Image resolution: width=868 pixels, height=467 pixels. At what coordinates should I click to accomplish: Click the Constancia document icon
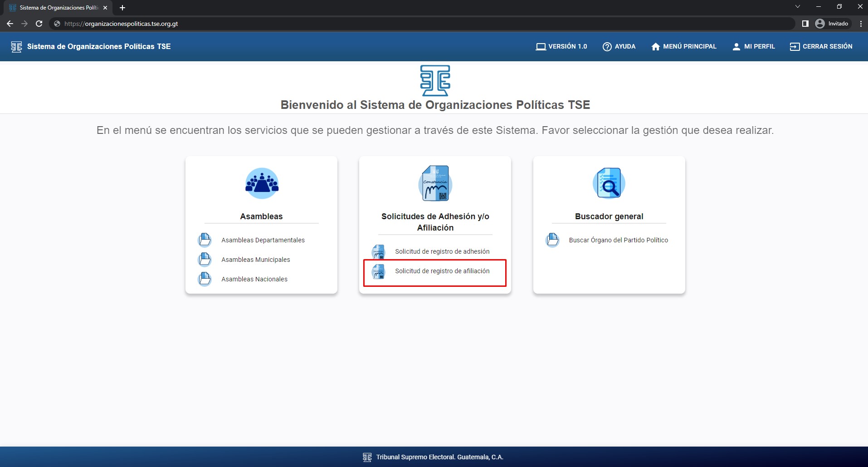[x=435, y=183]
